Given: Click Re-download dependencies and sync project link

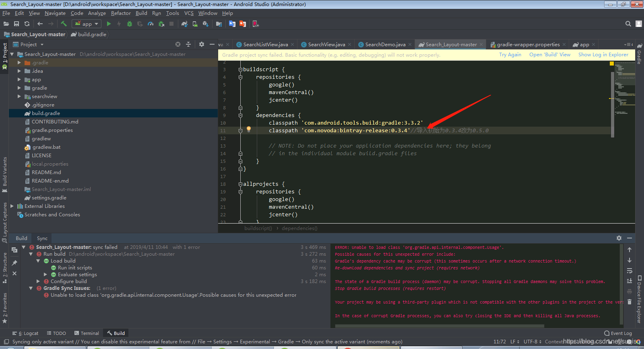Looking at the screenshot, I should click(407, 268).
